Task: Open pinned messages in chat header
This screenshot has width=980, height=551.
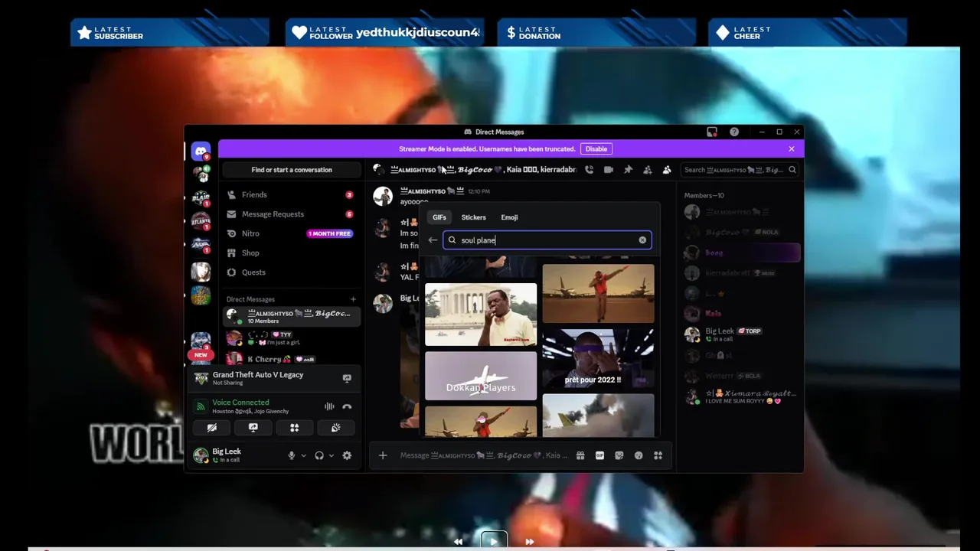Action: point(628,170)
